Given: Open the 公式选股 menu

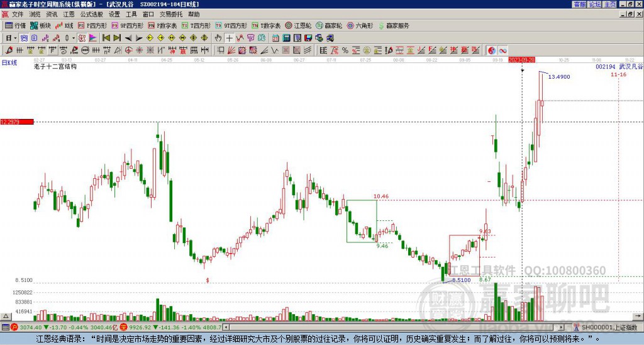Looking at the screenshot, I should (92, 14).
